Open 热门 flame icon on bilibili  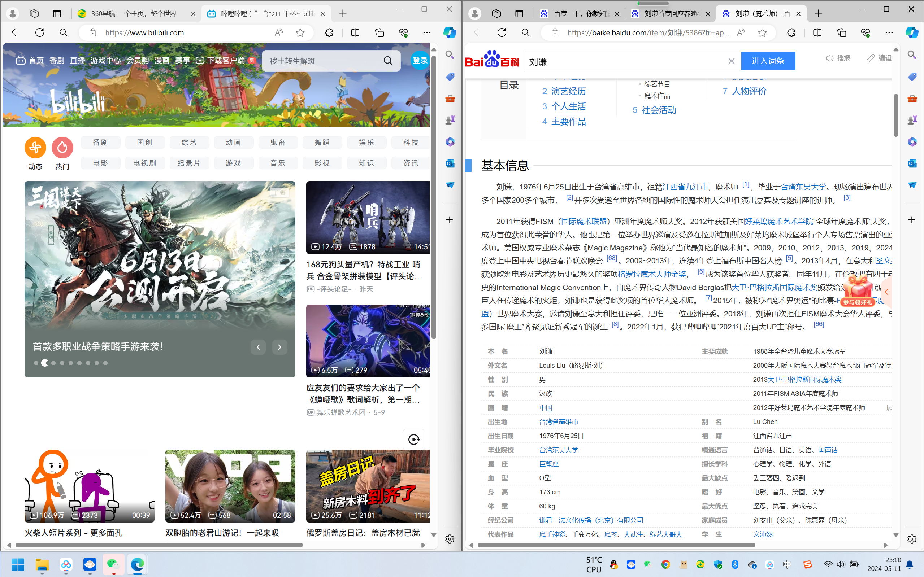tap(62, 147)
